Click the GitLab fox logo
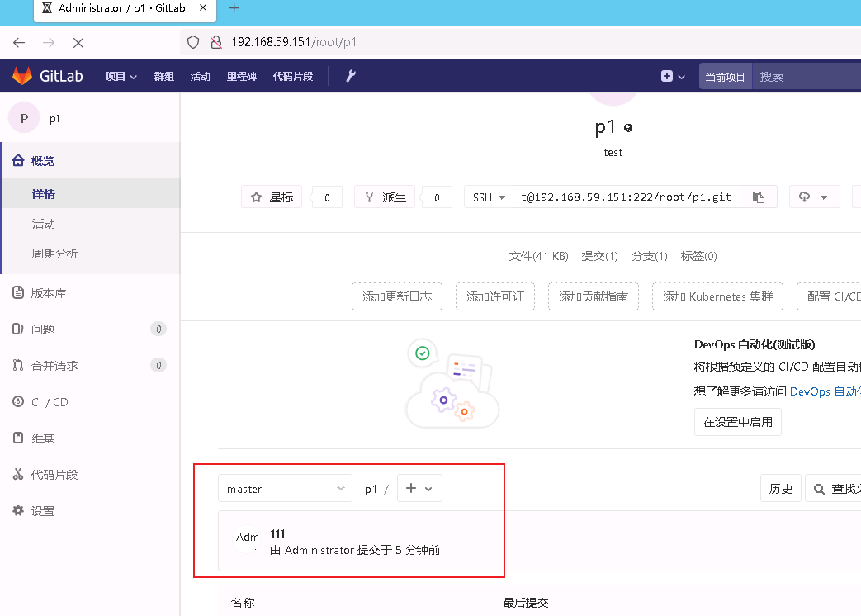 click(22, 76)
